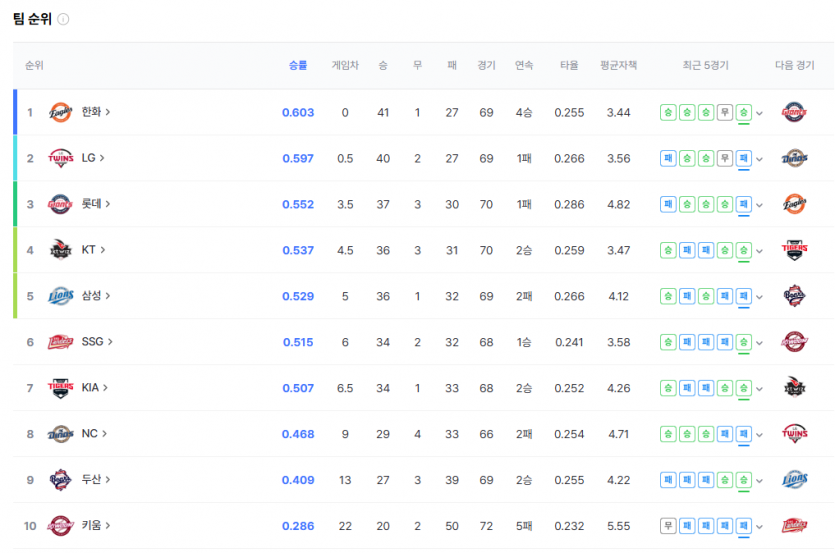Open the KT team page link
835x553 pixels.
point(93,249)
